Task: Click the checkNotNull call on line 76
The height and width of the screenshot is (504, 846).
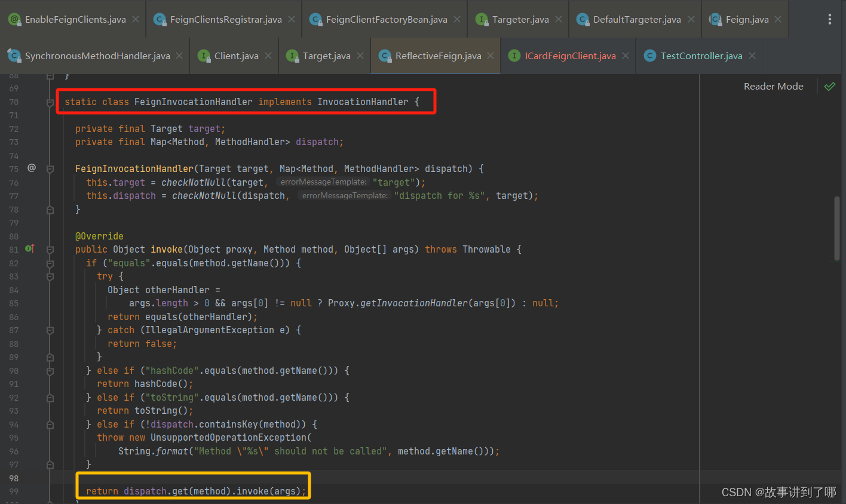Action: point(194,182)
